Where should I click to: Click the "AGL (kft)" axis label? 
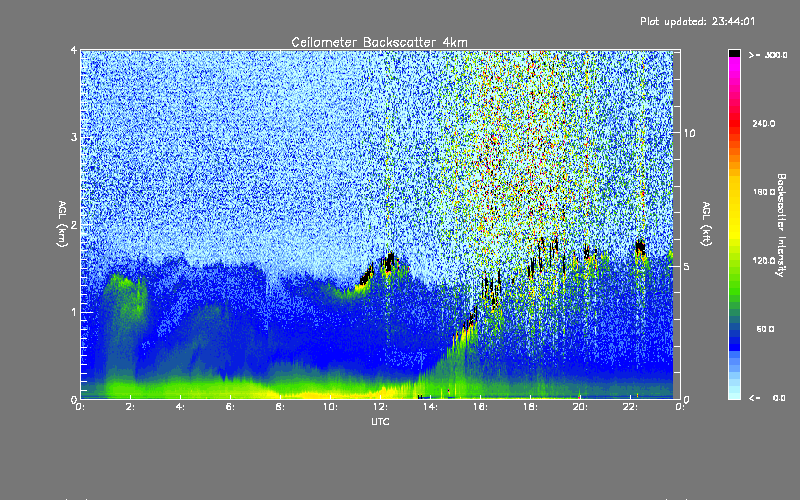click(x=706, y=223)
